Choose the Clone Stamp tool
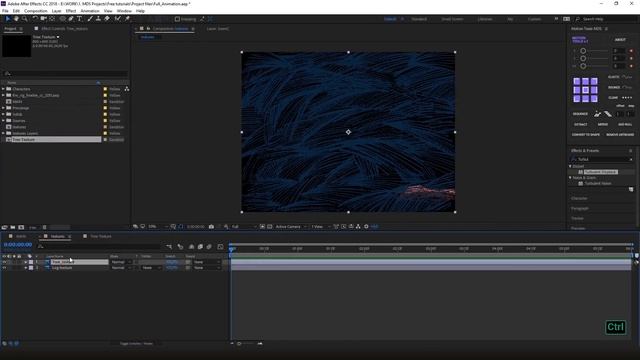Image resolution: width=640 pixels, height=360 pixels. point(98,19)
